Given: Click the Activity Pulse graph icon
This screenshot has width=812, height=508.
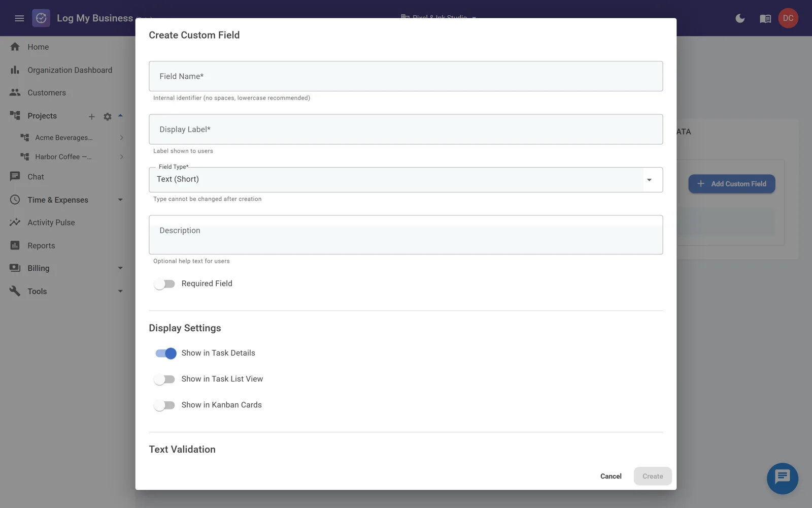Looking at the screenshot, I should click(x=15, y=223).
